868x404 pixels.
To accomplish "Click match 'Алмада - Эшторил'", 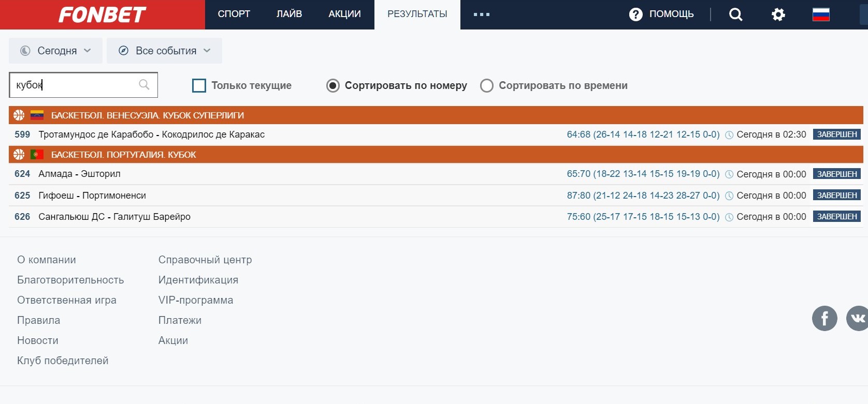I will tap(79, 174).
